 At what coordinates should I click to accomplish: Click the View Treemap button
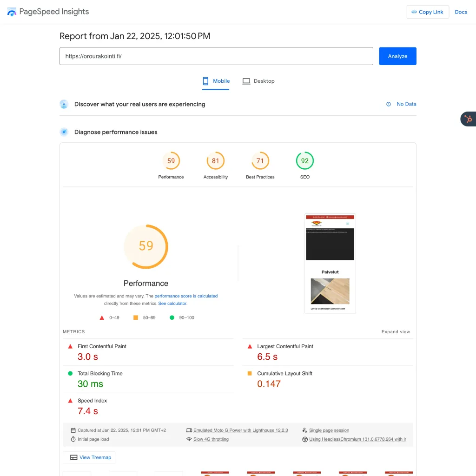point(90,457)
